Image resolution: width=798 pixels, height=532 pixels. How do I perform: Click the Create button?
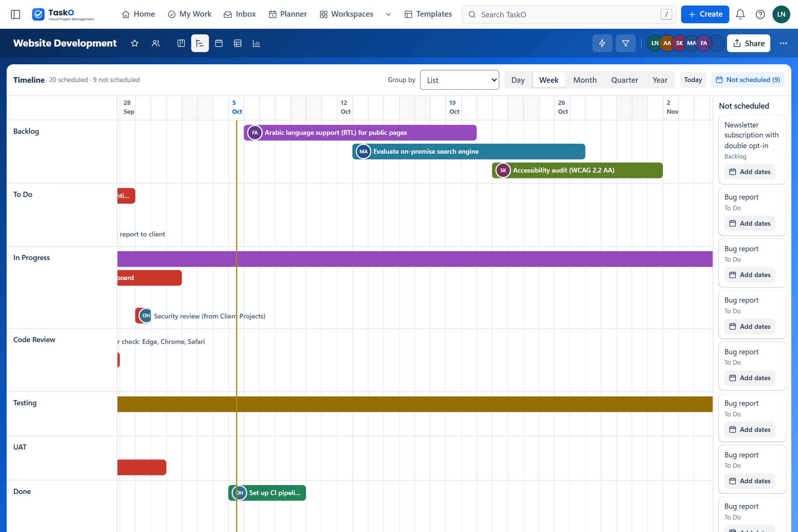coord(705,14)
